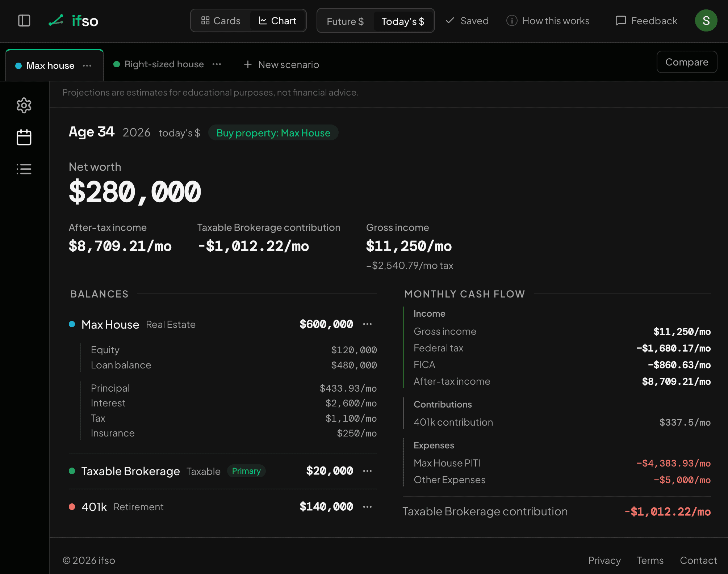Click the Gross income $11,250/mo summary
This screenshot has width=728, height=574.
[409, 246]
